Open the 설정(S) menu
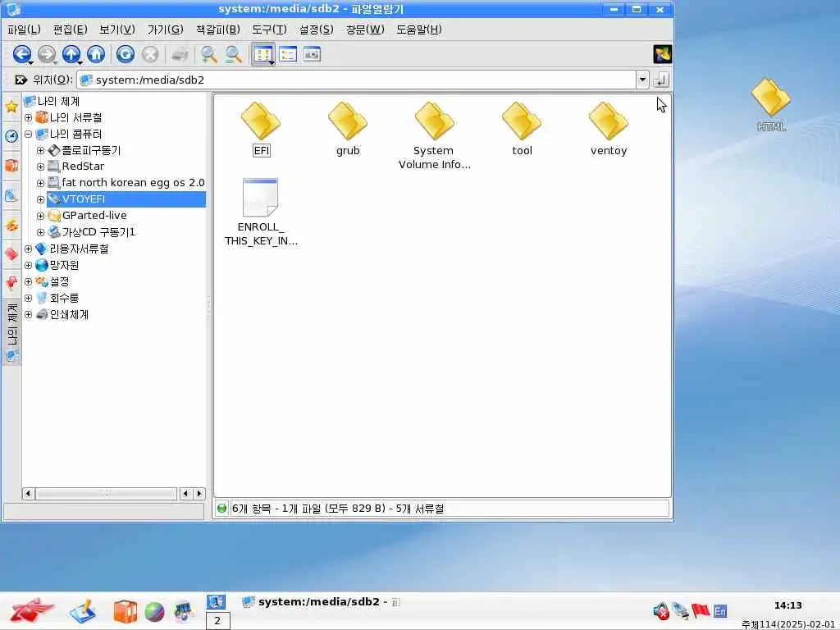The height and width of the screenshot is (630, 840). pyautogui.click(x=316, y=30)
